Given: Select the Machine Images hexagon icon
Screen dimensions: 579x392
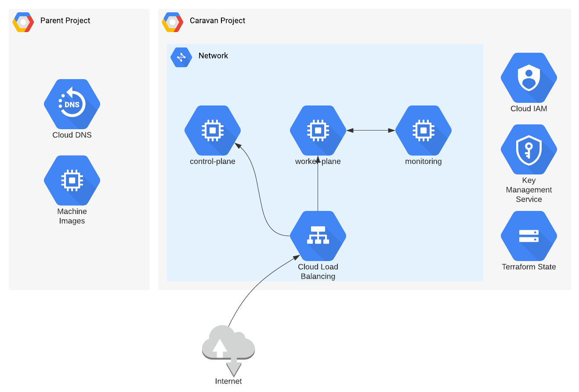Looking at the screenshot, I should tap(72, 180).
